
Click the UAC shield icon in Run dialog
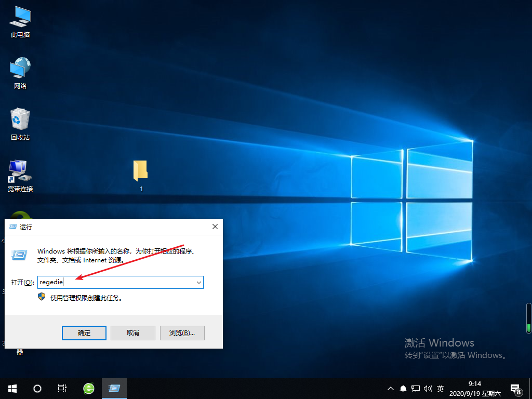click(41, 296)
